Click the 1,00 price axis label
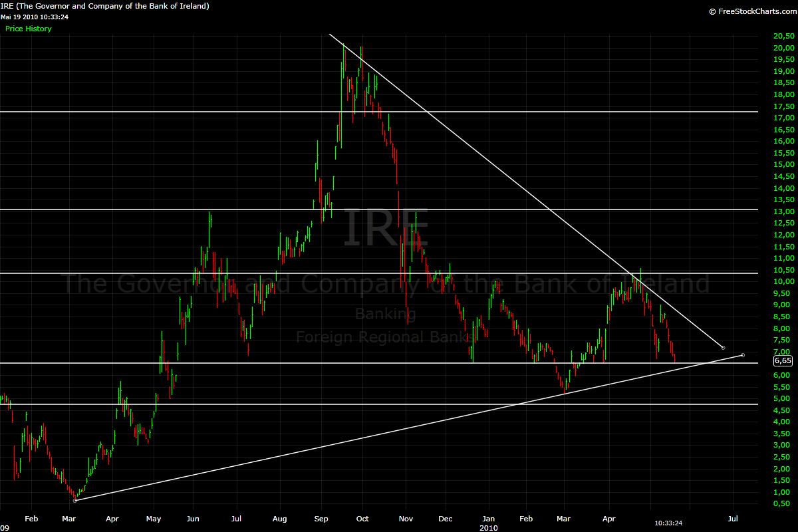The image size is (798, 532). 783,491
